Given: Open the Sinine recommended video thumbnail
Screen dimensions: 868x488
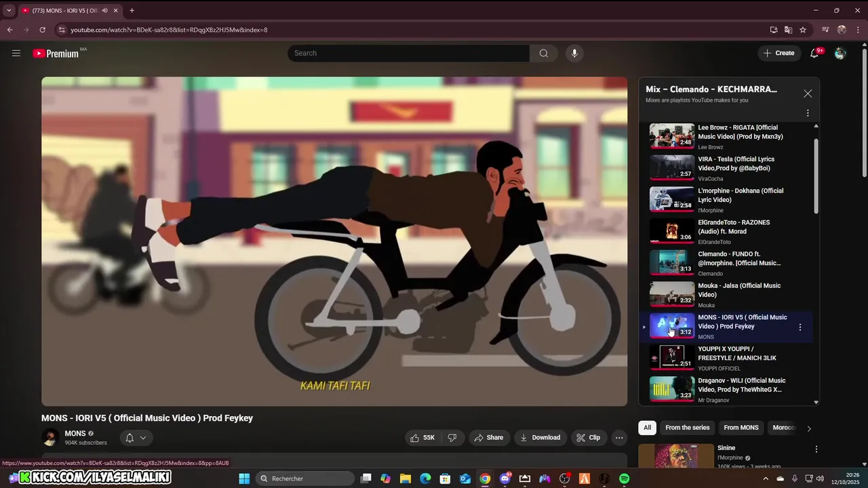Looking at the screenshot, I should (676, 455).
